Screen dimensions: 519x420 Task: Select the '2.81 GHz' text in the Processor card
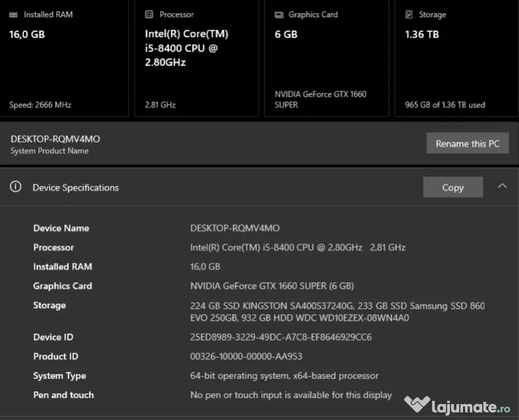(x=160, y=105)
